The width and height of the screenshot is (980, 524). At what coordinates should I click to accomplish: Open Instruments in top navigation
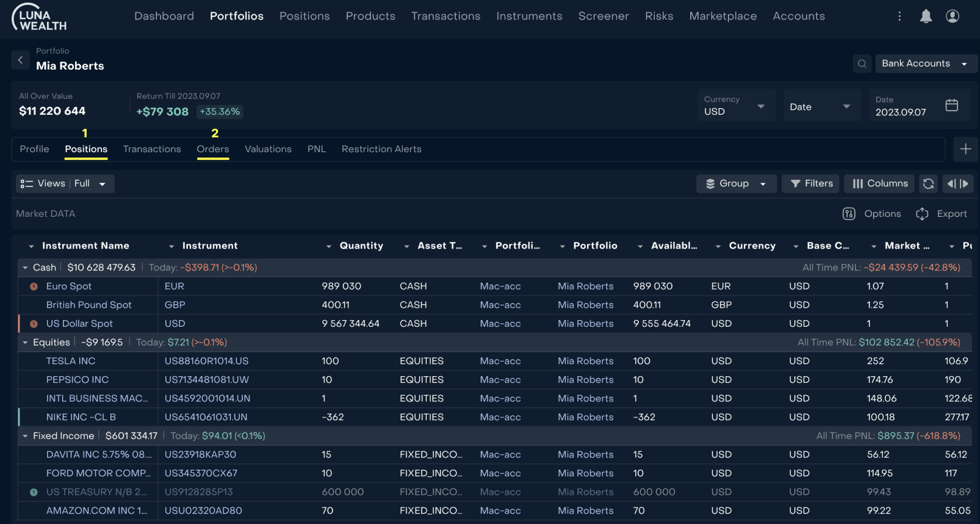[529, 16]
